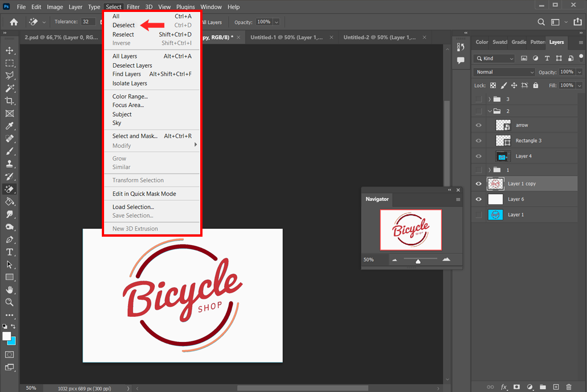Select the Horizontal Type tool
Image resolution: width=587 pixels, height=392 pixels.
[x=10, y=252]
